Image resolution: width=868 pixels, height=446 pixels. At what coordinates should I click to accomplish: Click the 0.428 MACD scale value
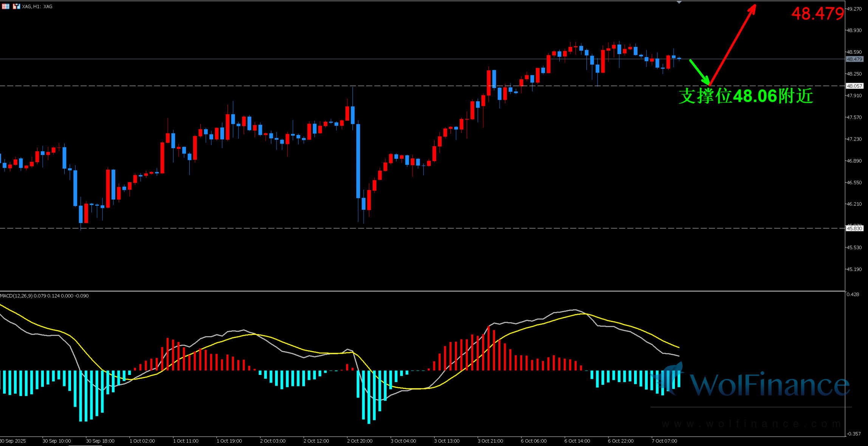click(x=854, y=294)
